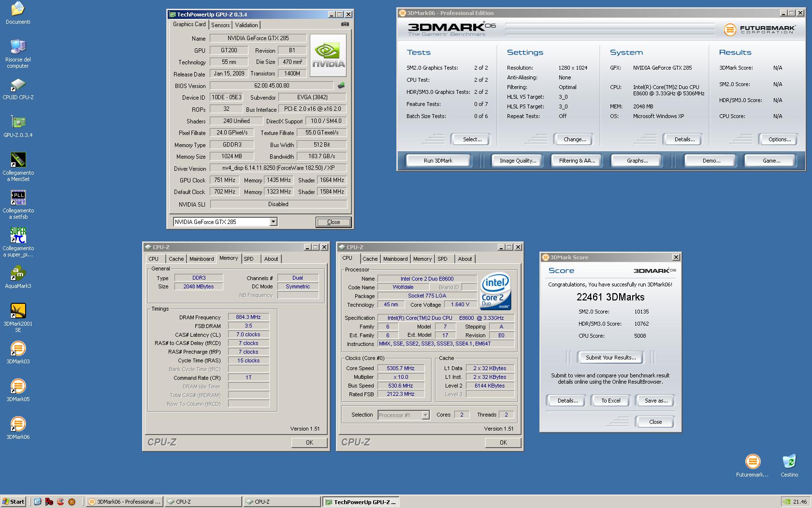Open CPU-Z Processor #1 selection dropdown
Viewport: 812px width, 508px height.
425,415
